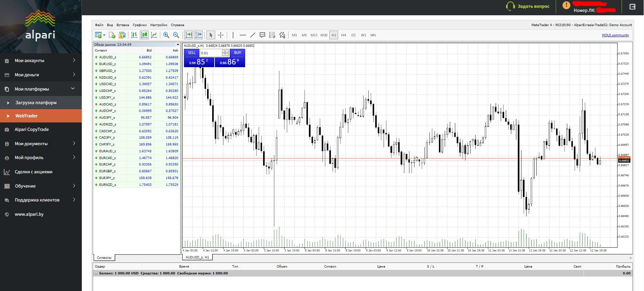Switch timeframe to M1

294,35
